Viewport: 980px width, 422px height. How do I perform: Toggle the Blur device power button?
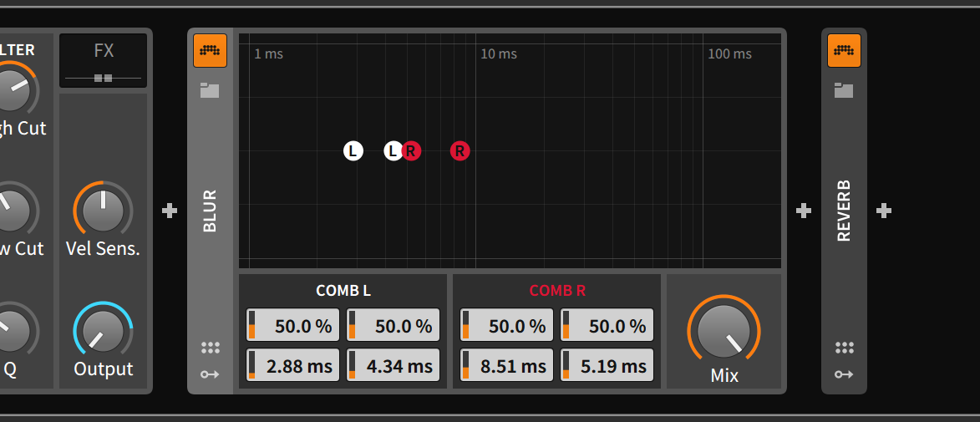coord(210,51)
